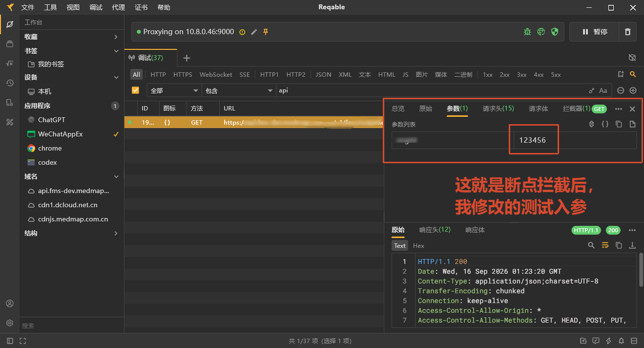Add filter row with plus circle icon
The height and width of the screenshot is (348, 644).
click(633, 90)
